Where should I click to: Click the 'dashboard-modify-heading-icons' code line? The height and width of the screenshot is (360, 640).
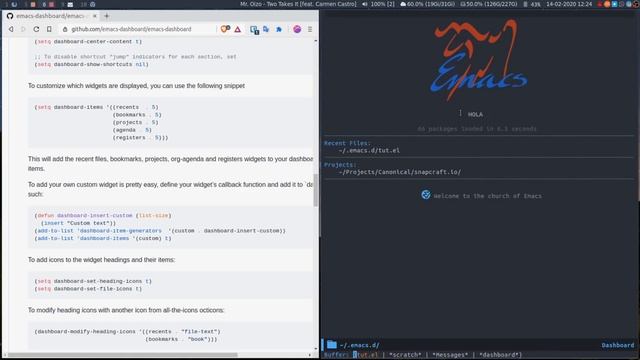[x=127, y=331]
